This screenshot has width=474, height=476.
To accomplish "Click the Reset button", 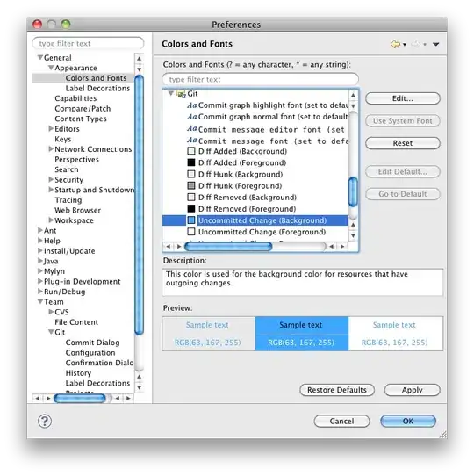I will (x=403, y=143).
